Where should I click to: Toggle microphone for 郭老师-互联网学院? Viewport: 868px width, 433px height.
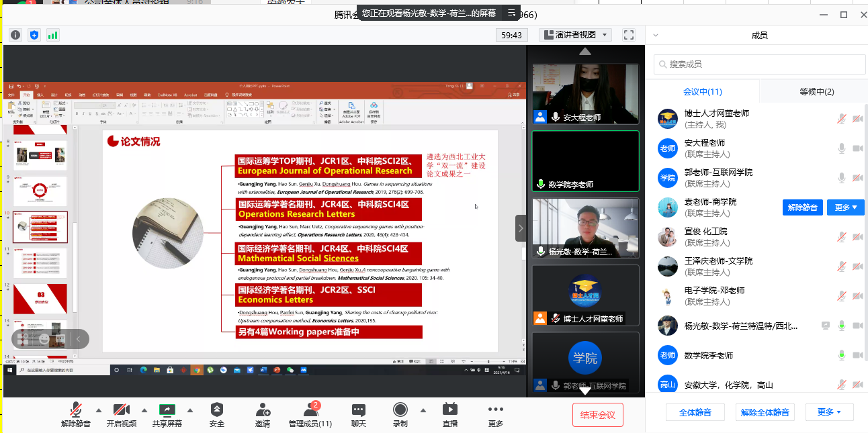click(x=841, y=178)
